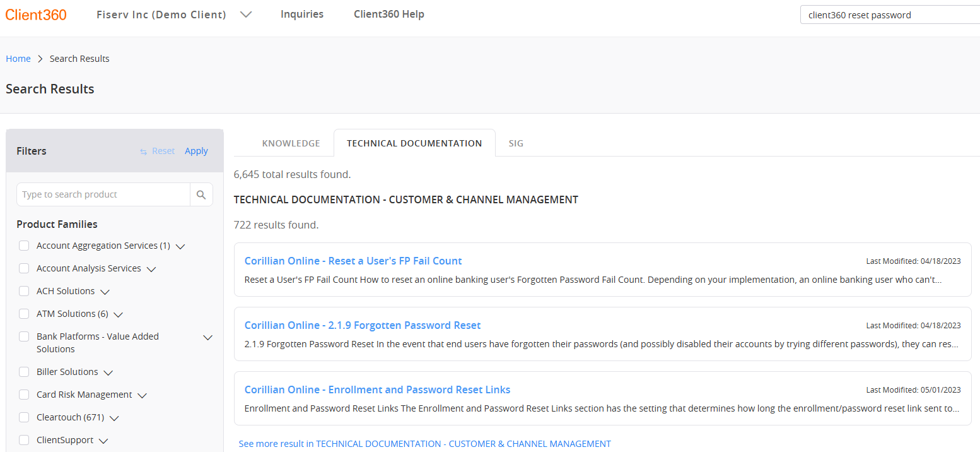
Task: Expand the Cleartouch chevron
Action: pyautogui.click(x=114, y=418)
